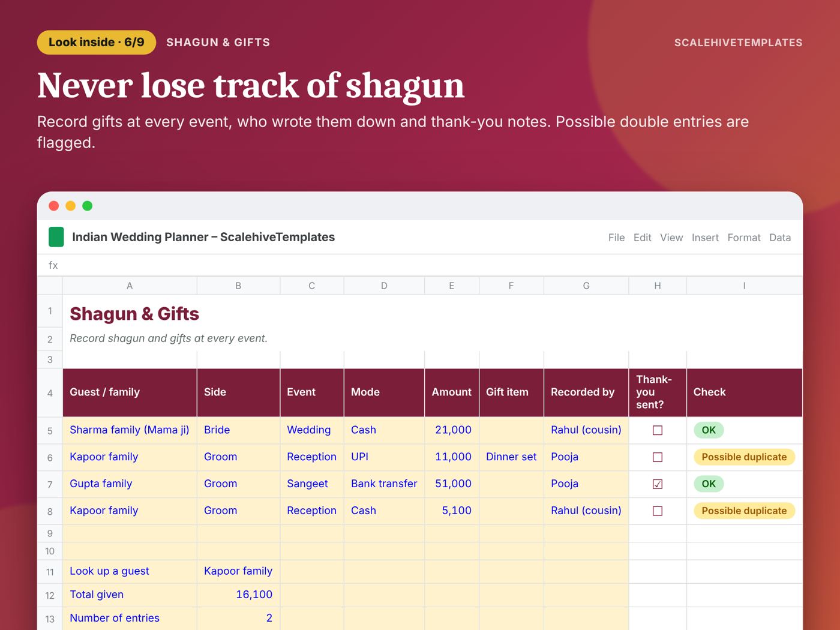Click the 'Look inside · 6/9' badge
This screenshot has width=840, height=630.
(97, 43)
